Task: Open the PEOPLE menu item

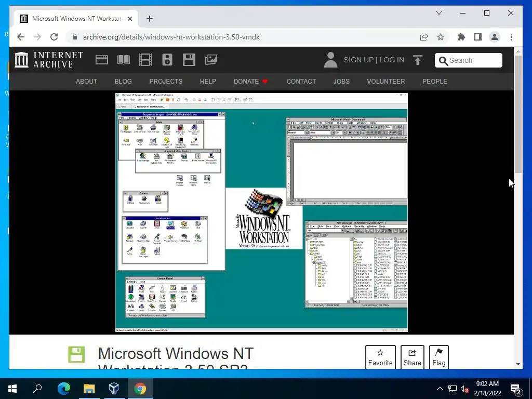Action: pyautogui.click(x=435, y=82)
